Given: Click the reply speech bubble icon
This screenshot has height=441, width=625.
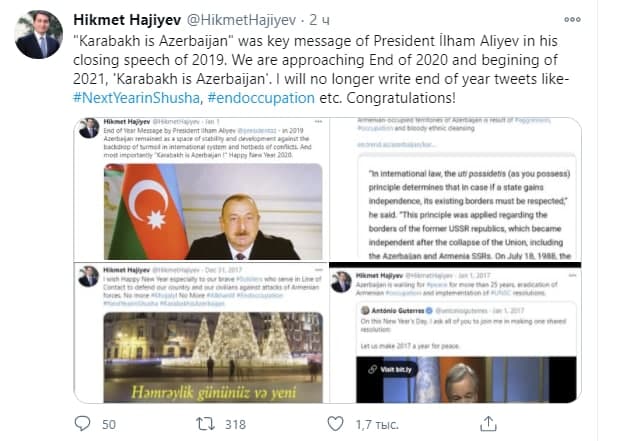Looking at the screenshot, I should click(83, 423).
